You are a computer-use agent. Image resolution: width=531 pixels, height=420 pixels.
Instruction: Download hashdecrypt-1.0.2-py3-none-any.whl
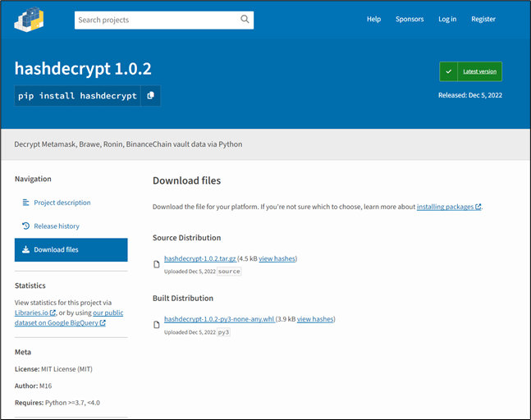219,319
